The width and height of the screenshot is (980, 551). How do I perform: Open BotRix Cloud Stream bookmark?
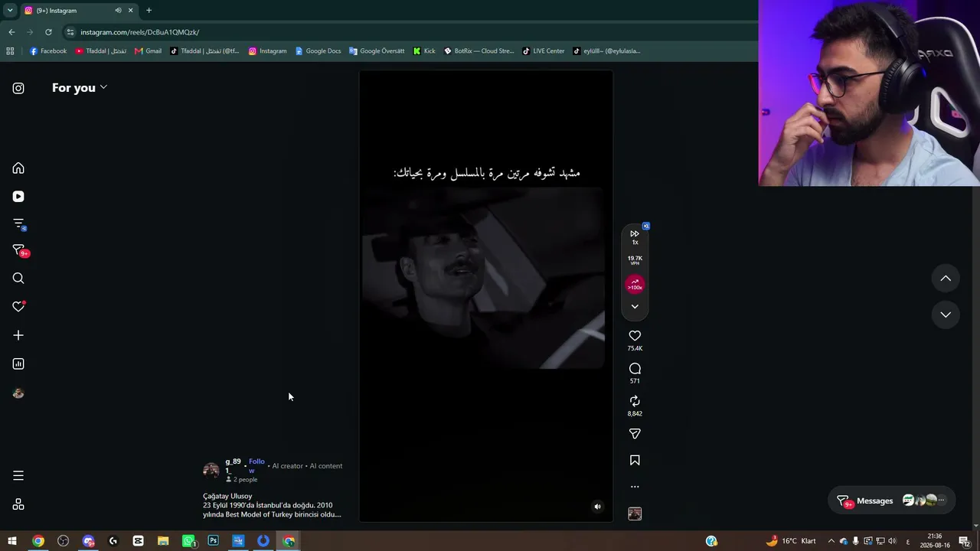click(479, 51)
